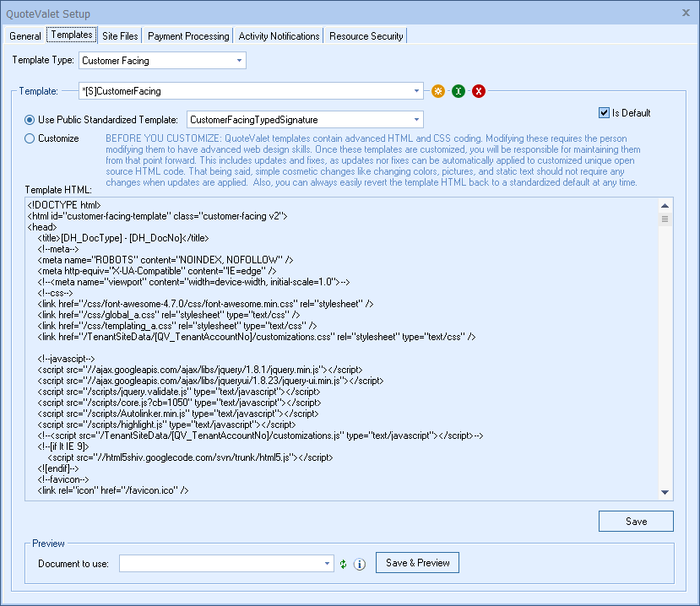Click the highlight.js script line

click(166, 425)
